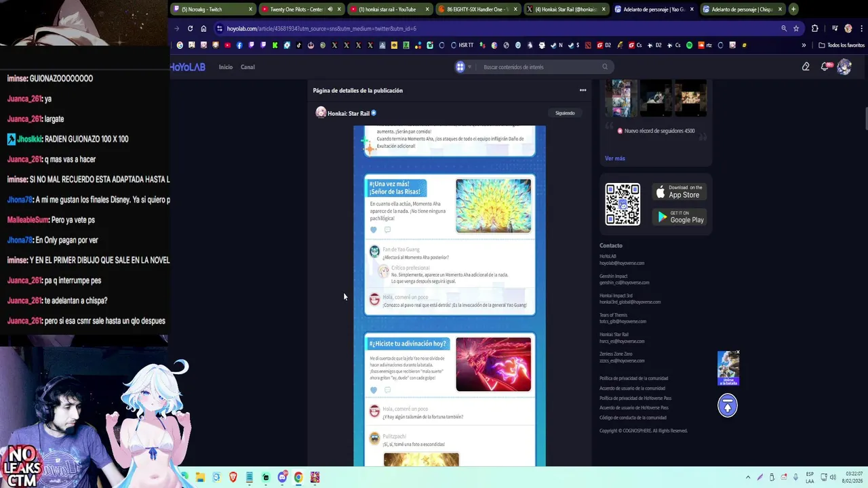The height and width of the screenshot is (488, 868).
Task: Open the HoYoLAB notifications bell
Action: [825, 66]
